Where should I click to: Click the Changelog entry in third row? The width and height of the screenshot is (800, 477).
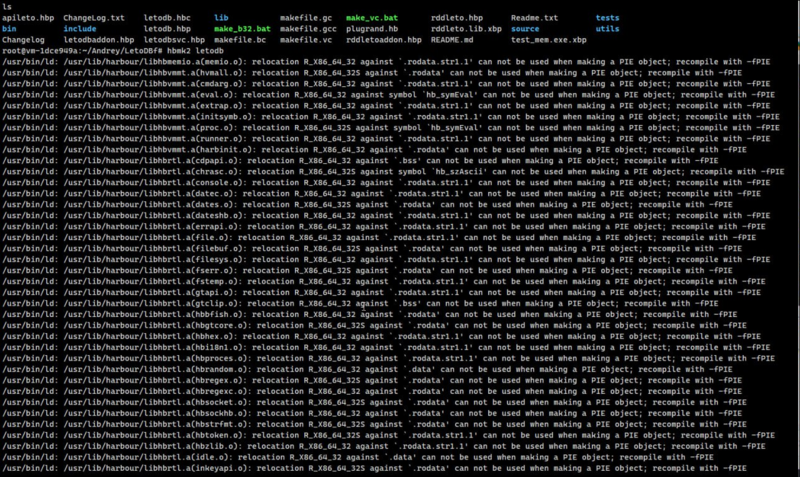point(23,40)
